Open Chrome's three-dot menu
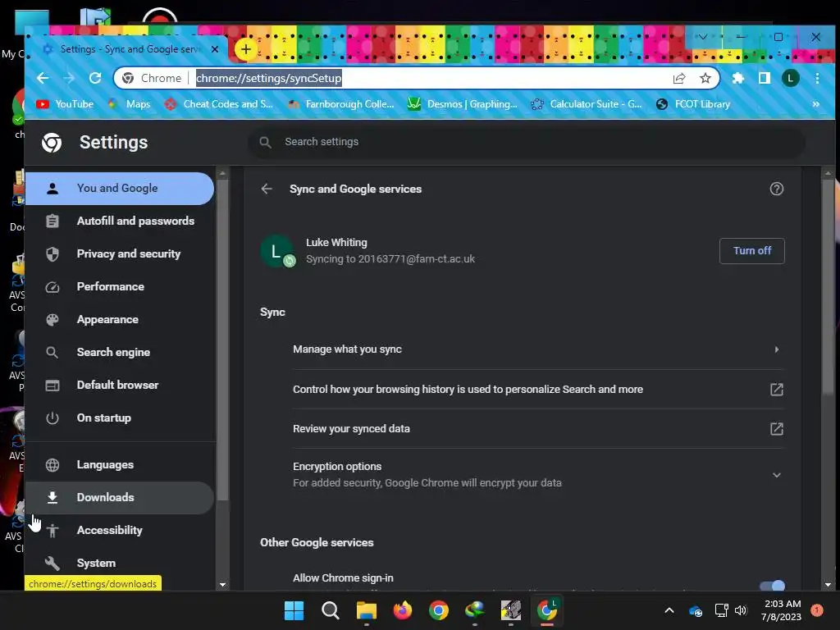 (817, 78)
